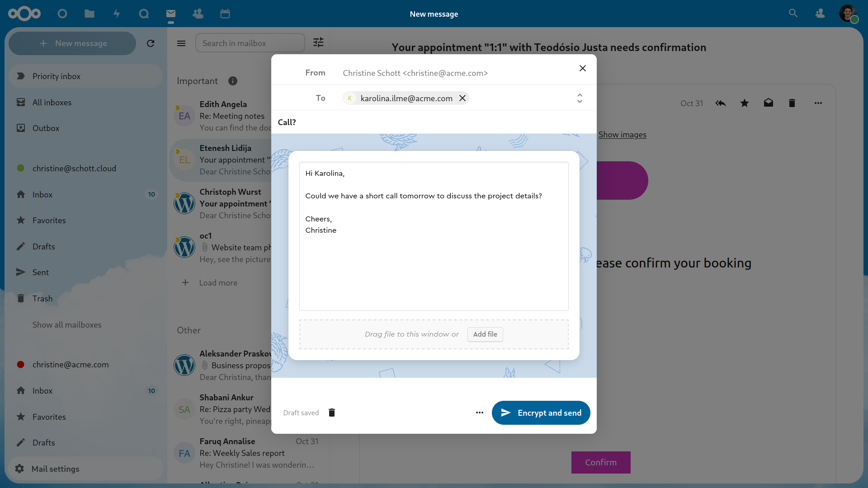The height and width of the screenshot is (488, 868).
Task: Open the Contacts app
Action: pyautogui.click(x=198, y=14)
